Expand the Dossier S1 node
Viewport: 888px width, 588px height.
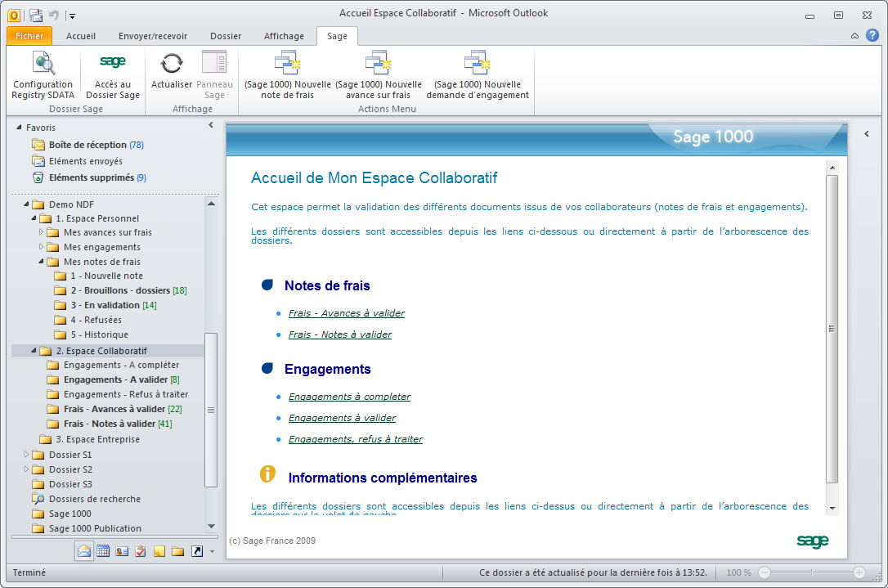26,455
